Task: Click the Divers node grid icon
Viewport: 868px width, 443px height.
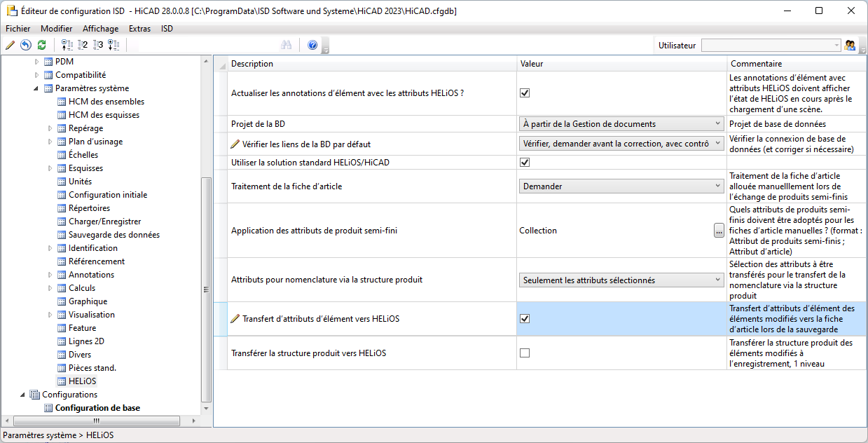Action: click(x=62, y=355)
